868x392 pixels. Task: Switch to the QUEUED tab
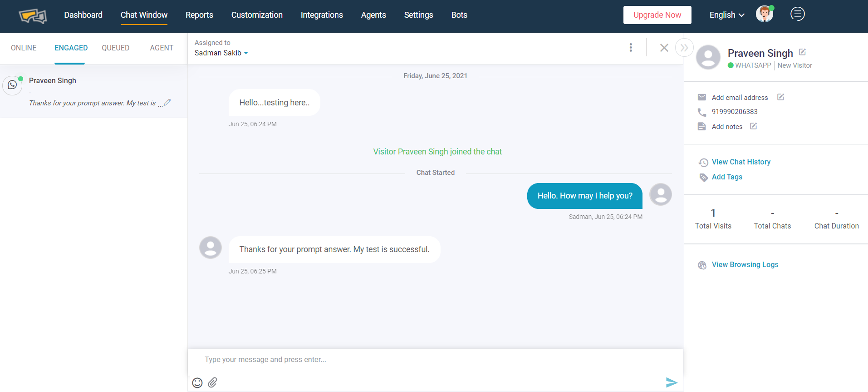pos(116,48)
